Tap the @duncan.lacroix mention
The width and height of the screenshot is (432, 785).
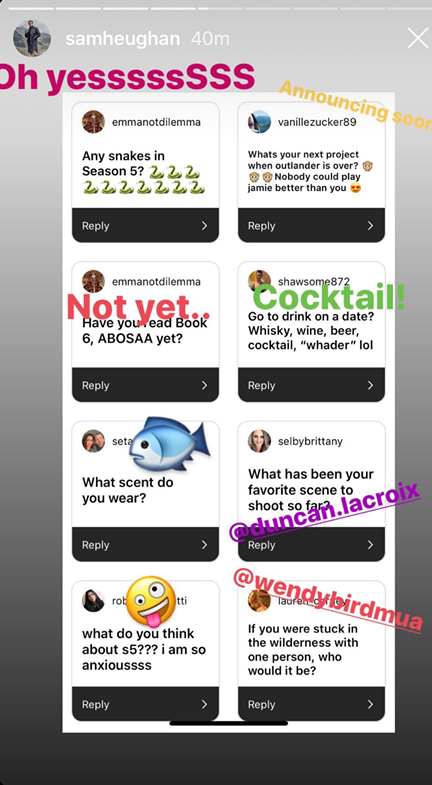coord(324,512)
